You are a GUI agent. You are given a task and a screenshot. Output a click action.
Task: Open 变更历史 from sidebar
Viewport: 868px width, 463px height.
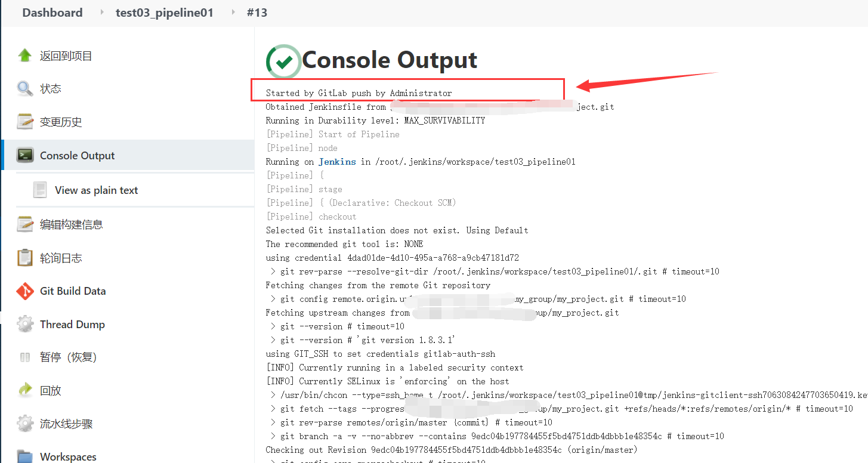(61, 122)
